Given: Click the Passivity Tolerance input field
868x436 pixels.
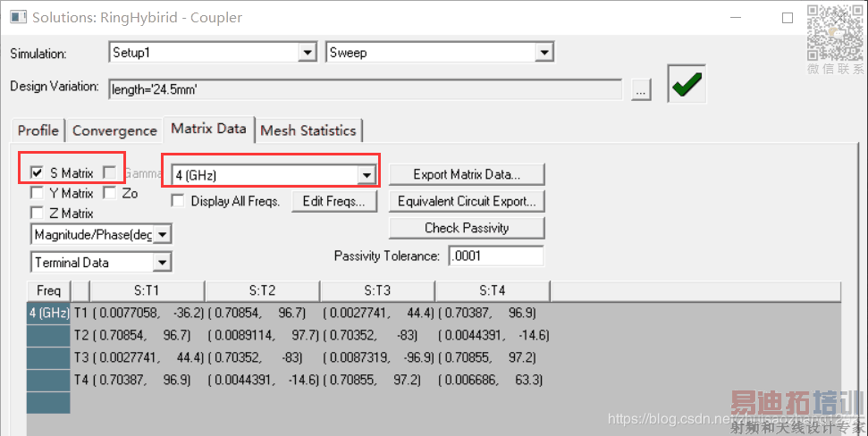Looking at the screenshot, I should coord(496,256).
